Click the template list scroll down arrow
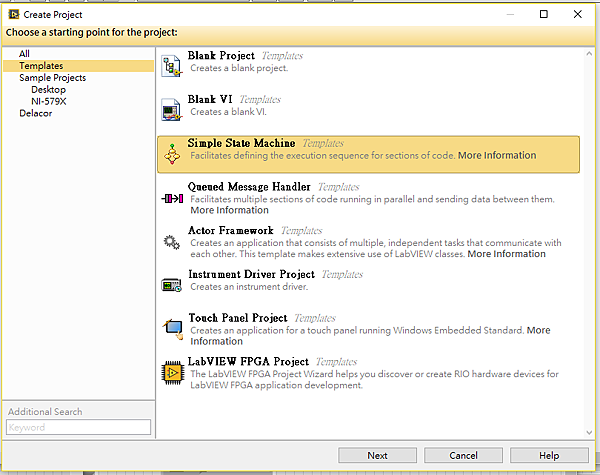Image resolution: width=600 pixels, height=475 pixels. [x=589, y=433]
